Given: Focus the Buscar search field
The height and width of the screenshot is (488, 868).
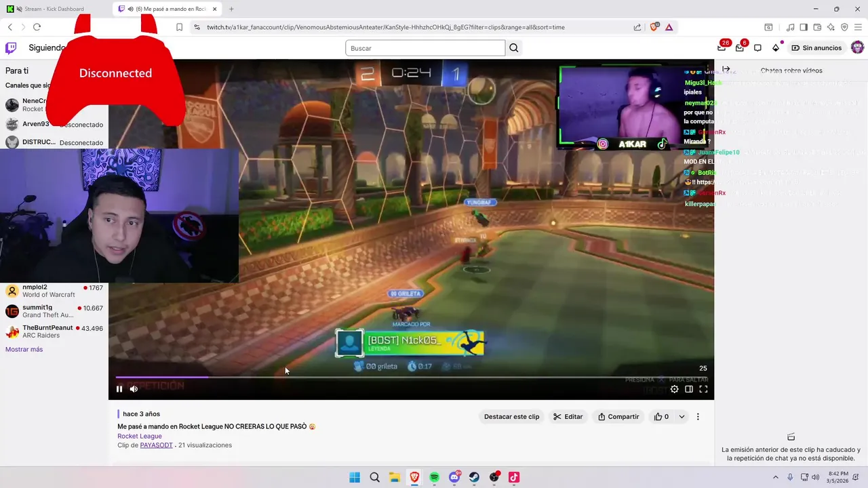Looking at the screenshot, I should 425,48.
